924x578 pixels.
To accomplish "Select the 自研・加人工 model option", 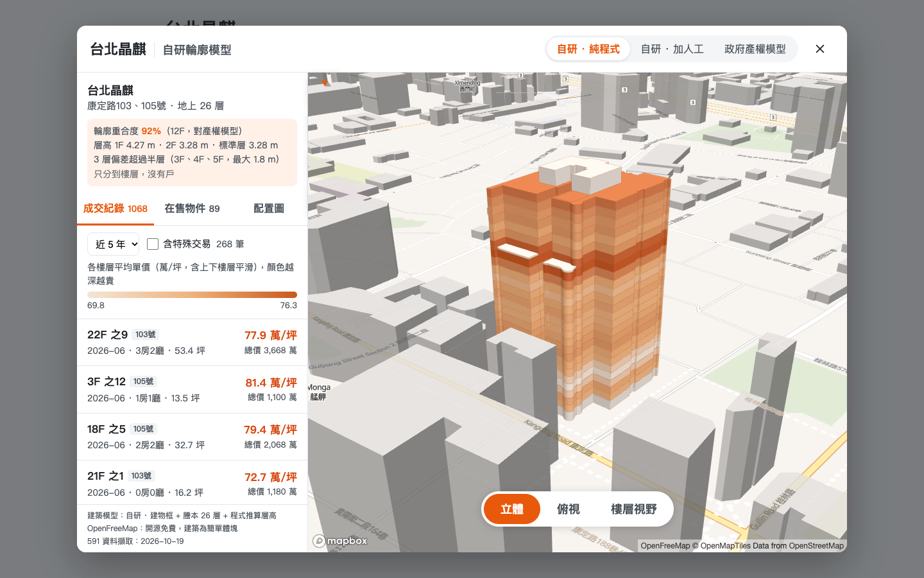I will 672,49.
